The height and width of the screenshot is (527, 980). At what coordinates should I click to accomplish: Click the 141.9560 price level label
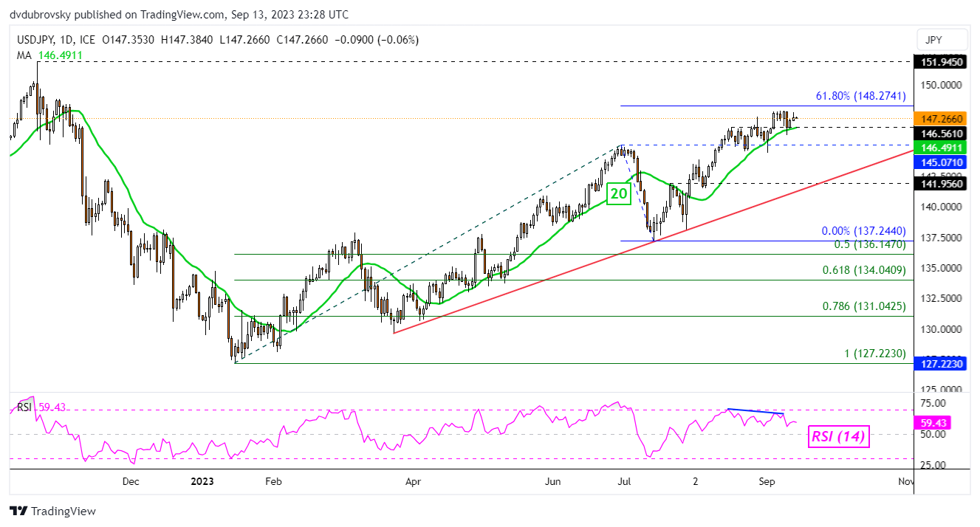(x=939, y=182)
